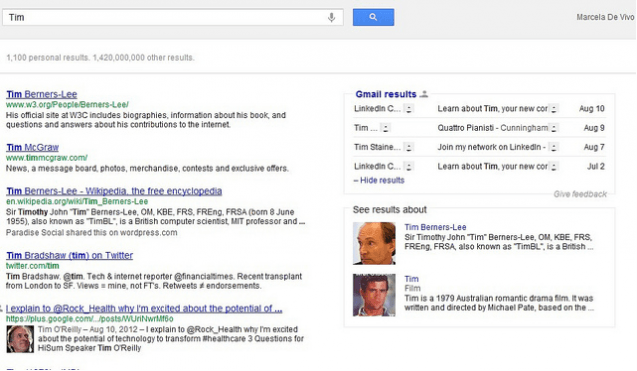Screen dimensions: 637x371
Task: Focus the search box containing Tim
Action: [x=173, y=17]
